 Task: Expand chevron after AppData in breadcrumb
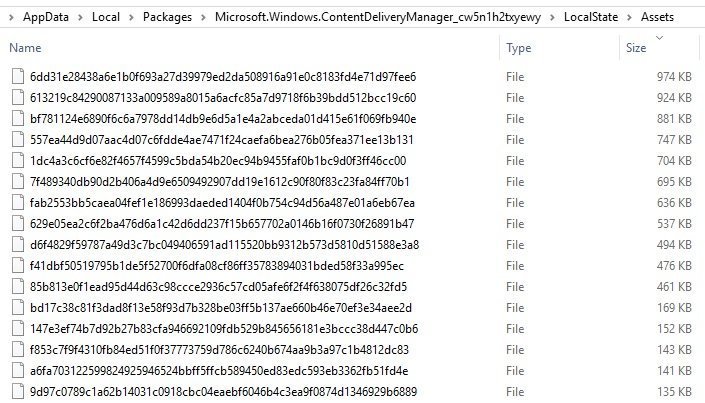80,18
